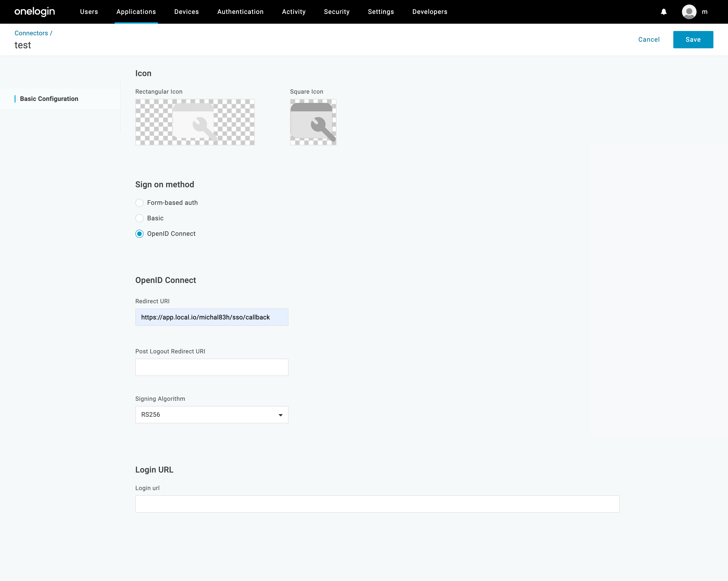Click the Login url input field

pos(377,504)
